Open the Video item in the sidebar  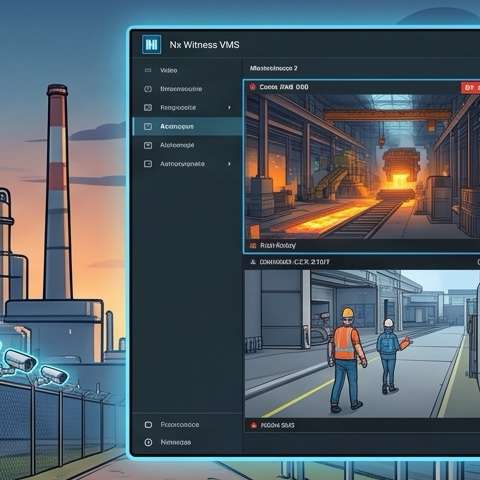168,70
